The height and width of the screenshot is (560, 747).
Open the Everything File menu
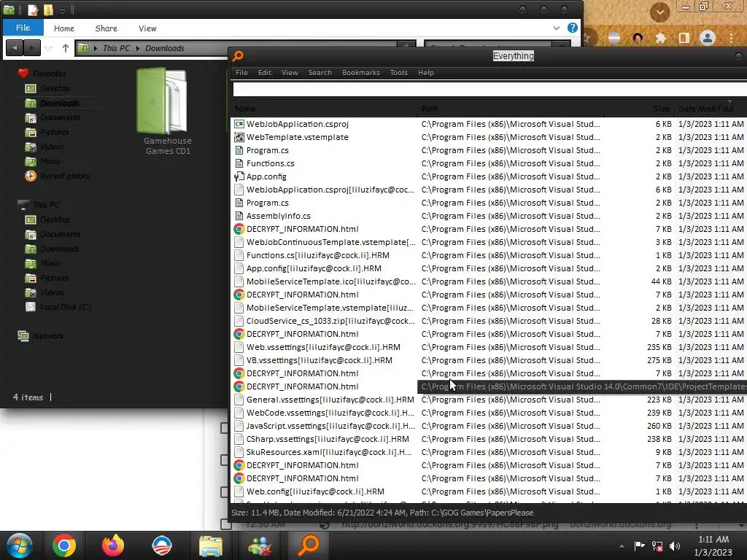[x=241, y=73]
